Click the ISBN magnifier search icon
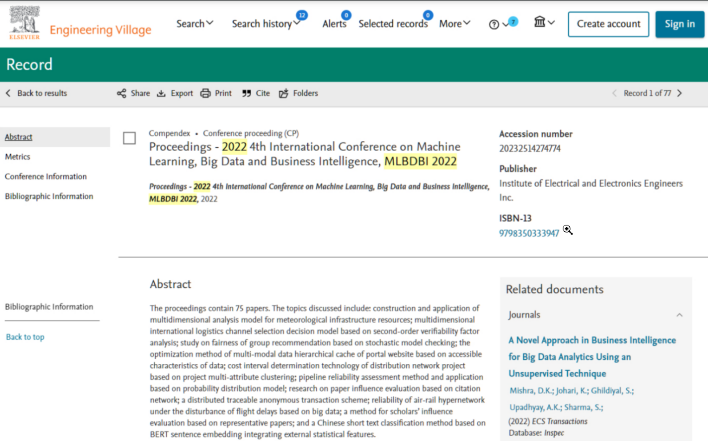 pyautogui.click(x=568, y=230)
